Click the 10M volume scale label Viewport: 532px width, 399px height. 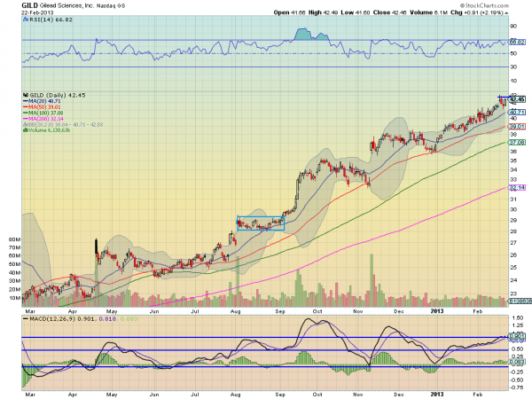tap(14, 298)
